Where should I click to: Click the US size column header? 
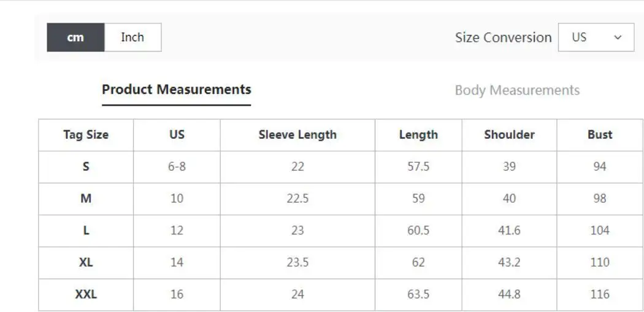point(177,135)
